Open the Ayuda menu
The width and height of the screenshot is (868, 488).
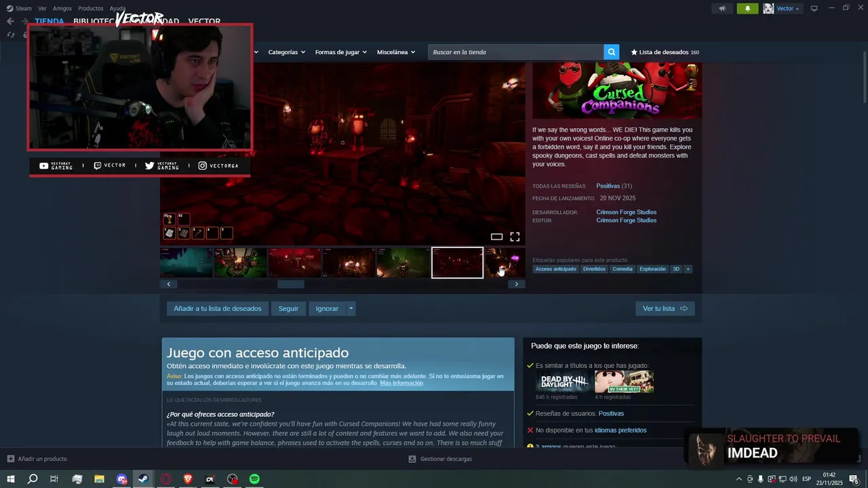117,9
